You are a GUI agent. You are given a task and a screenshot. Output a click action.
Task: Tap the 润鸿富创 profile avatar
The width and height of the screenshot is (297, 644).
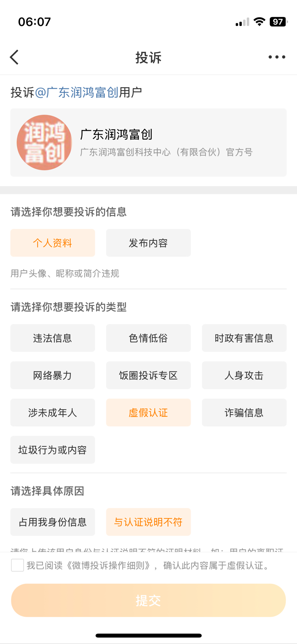pyautogui.click(x=44, y=143)
